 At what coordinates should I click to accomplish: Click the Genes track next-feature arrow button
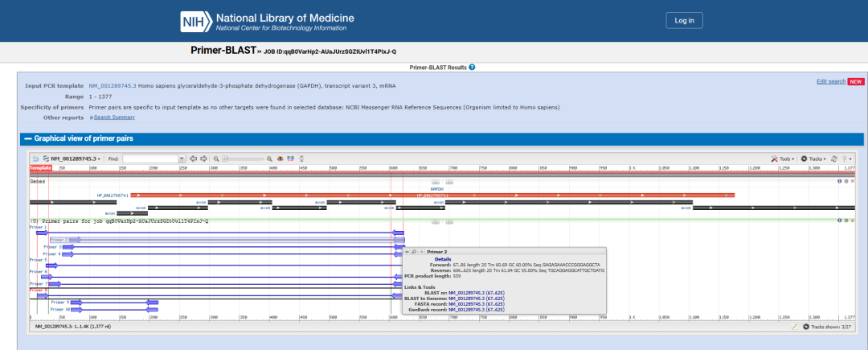click(449, 182)
